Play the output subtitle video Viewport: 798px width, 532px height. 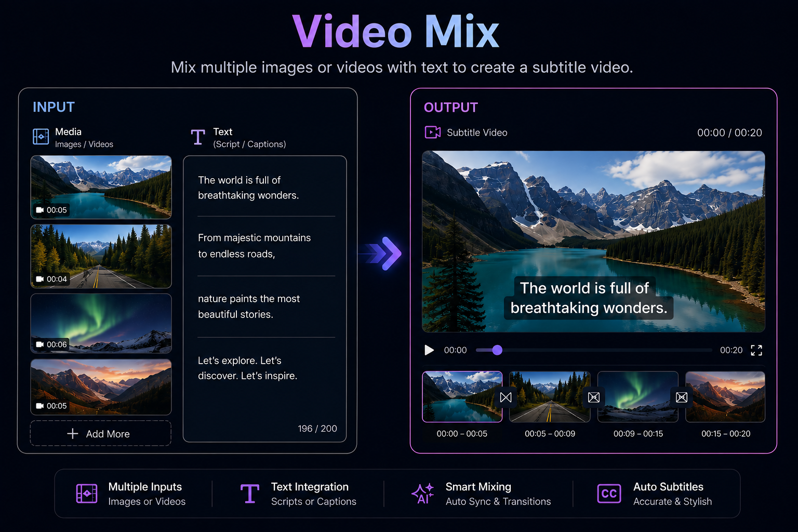(x=429, y=350)
